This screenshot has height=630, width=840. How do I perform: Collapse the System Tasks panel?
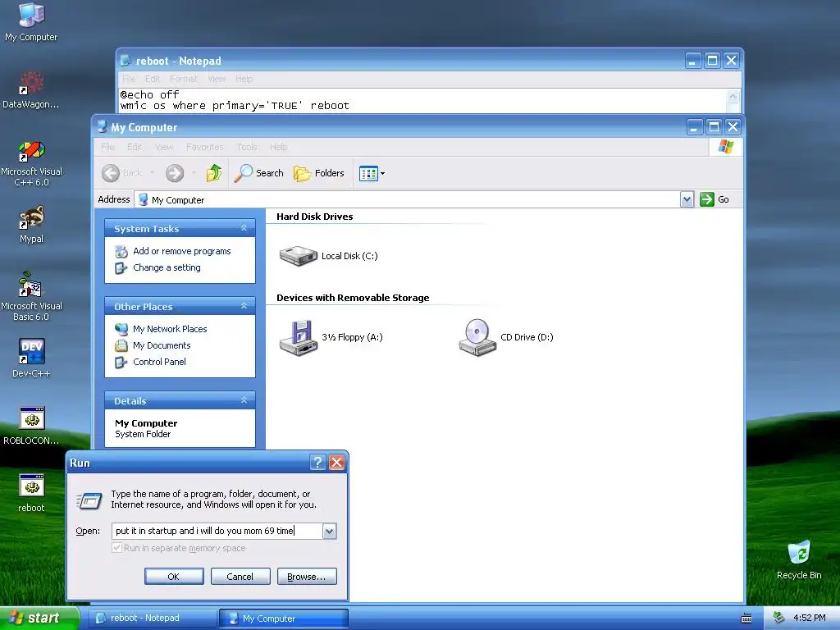point(244,228)
